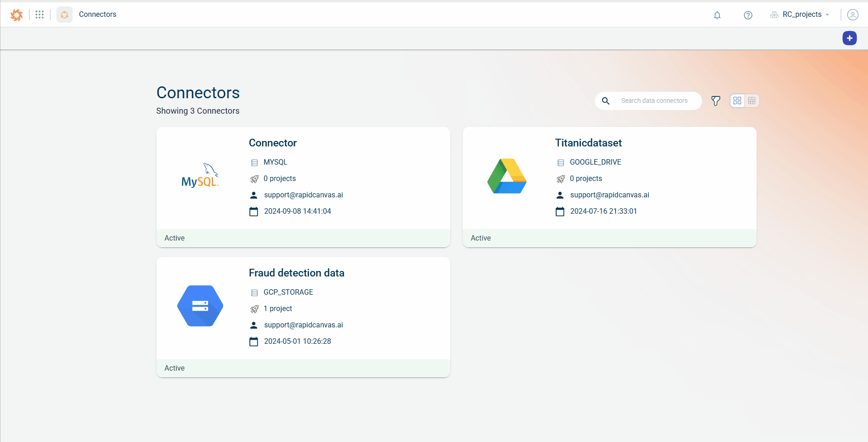Focus the Search data connectors field
This screenshot has height=442, width=868.
(654, 101)
